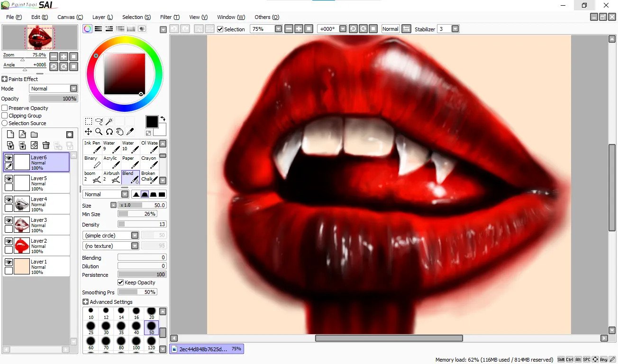The image size is (618, 364).
Task: Zoom out using toolbar minus button
Action: point(289,29)
